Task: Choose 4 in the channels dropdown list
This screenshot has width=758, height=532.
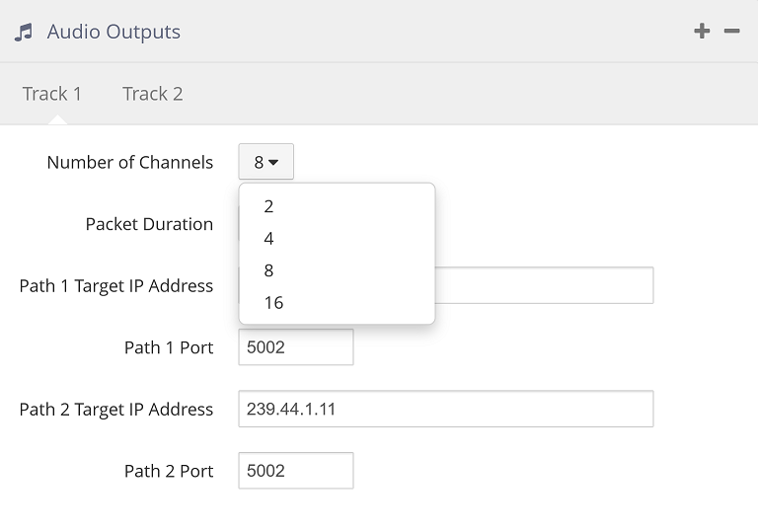Action: point(268,239)
